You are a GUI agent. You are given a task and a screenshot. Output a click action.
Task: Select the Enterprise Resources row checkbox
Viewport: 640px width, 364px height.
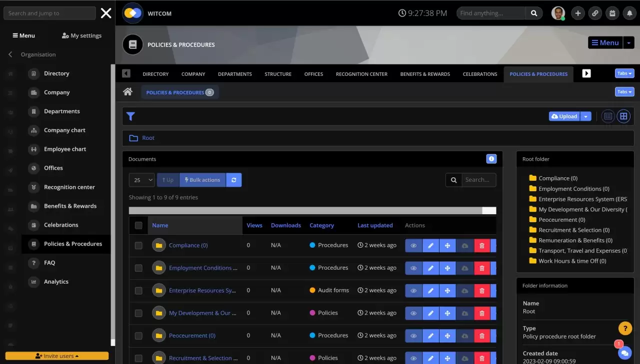click(138, 291)
